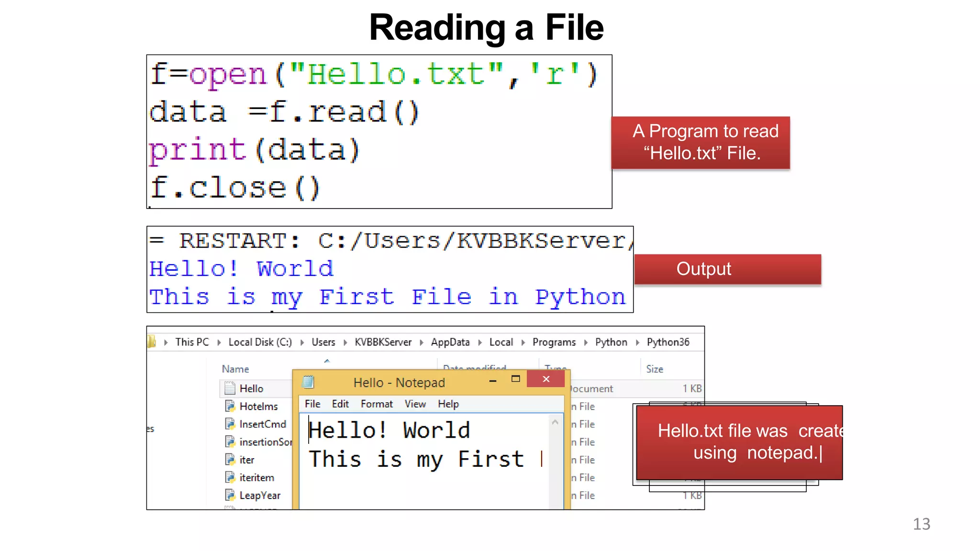
Task: Click the 'Hello! World' line in Notepad
Action: click(389, 430)
